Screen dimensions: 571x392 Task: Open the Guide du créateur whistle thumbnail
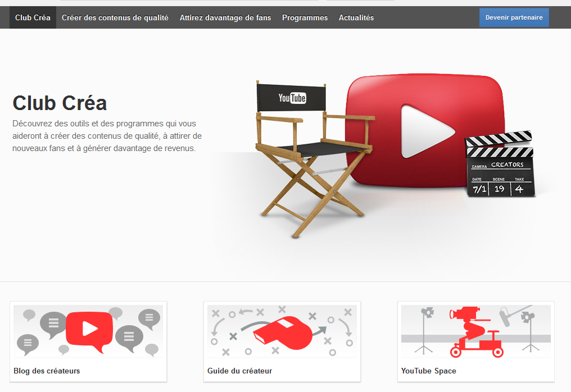tap(282, 331)
